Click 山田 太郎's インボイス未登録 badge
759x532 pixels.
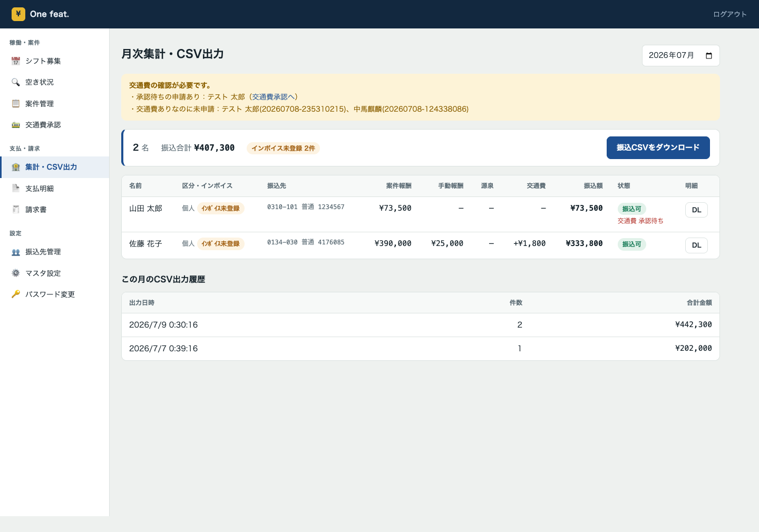coord(220,209)
